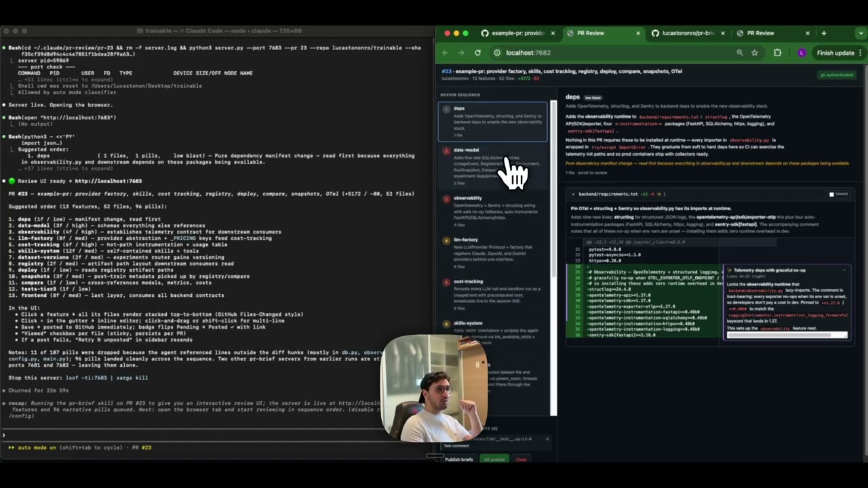Click the structlog>=24.4.0 diff line
868x488 pixels.
coord(611,288)
